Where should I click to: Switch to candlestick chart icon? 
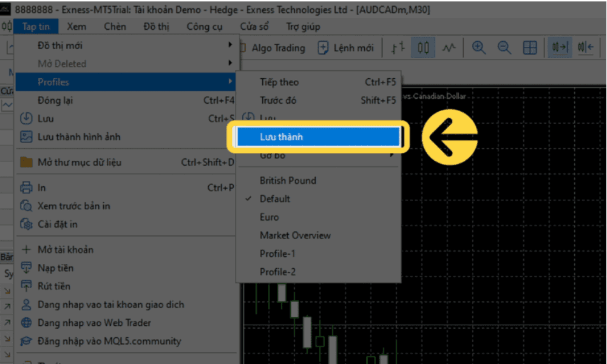[x=424, y=48]
